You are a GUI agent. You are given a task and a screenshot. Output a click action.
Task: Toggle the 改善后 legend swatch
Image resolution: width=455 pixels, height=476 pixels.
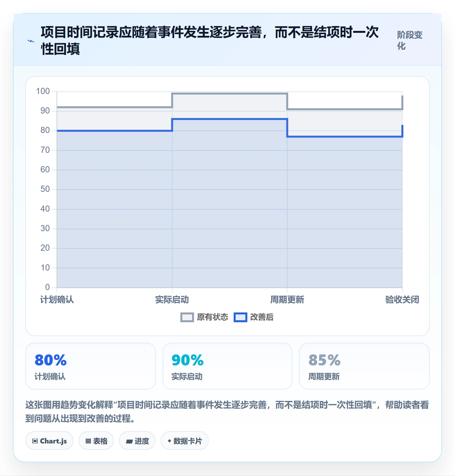[x=240, y=317]
